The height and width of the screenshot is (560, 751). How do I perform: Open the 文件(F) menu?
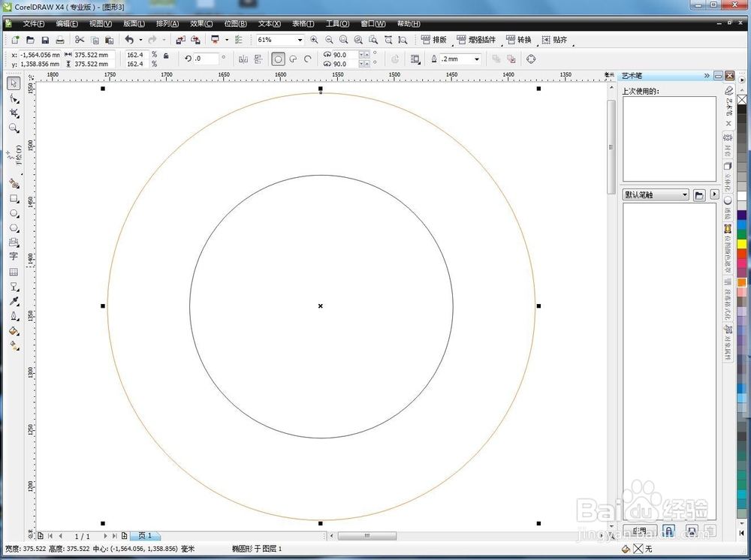(x=33, y=24)
